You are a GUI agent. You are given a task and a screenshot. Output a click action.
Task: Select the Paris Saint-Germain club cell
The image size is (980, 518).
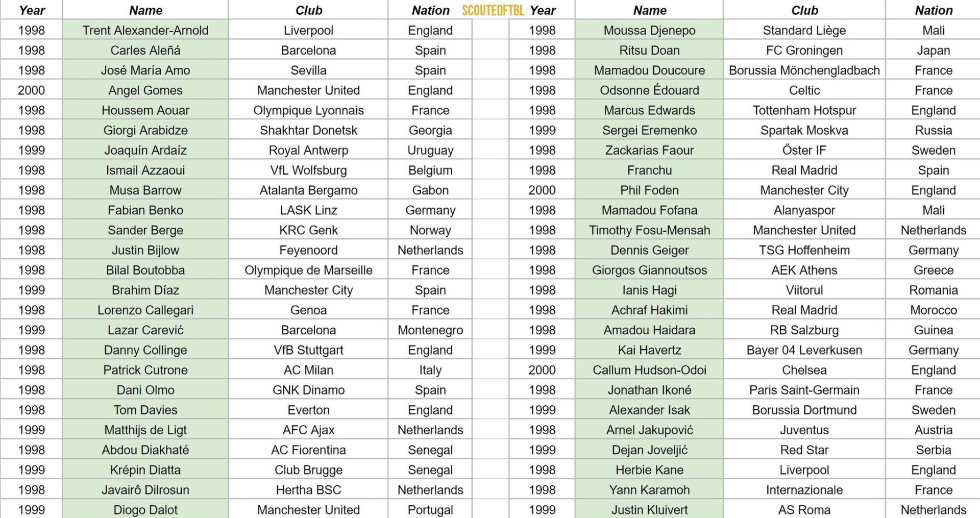[x=804, y=390]
